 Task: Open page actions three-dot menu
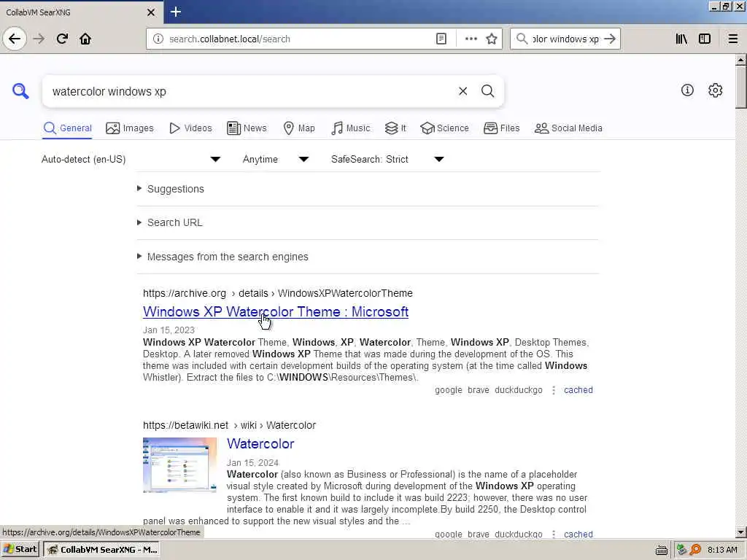tap(471, 39)
